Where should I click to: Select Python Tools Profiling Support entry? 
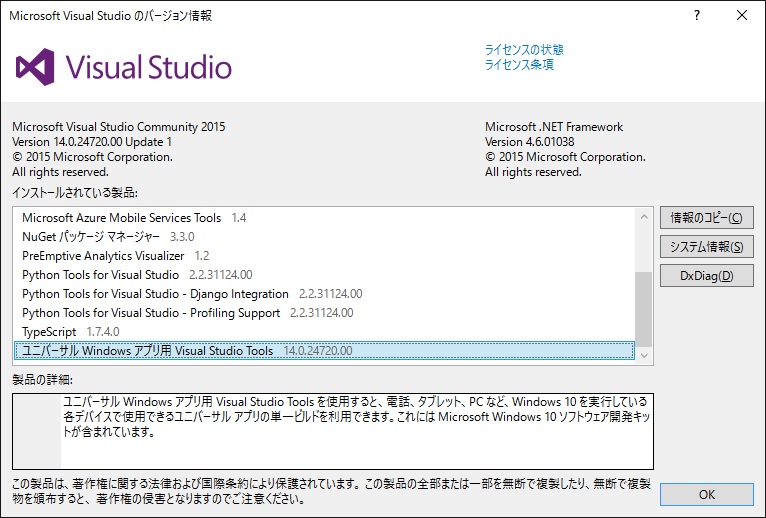tap(151, 313)
